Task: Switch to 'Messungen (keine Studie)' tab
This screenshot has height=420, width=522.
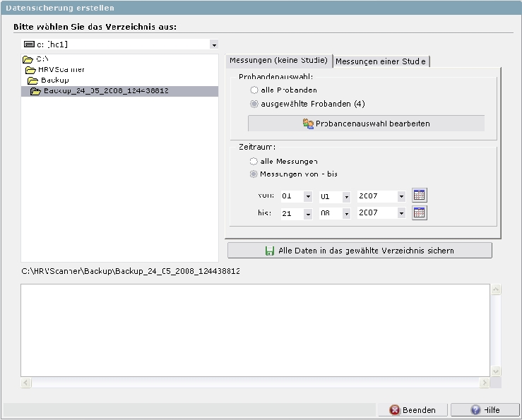Action: 278,61
